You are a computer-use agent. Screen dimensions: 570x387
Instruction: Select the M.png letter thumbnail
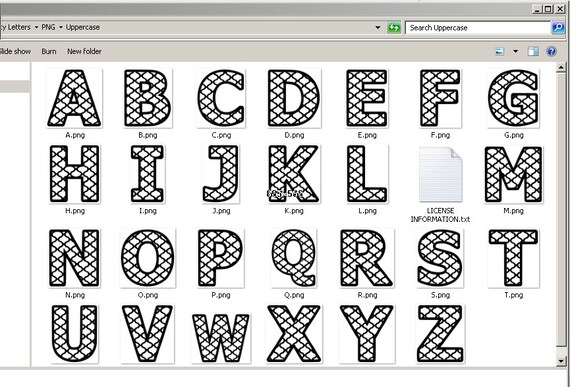514,174
